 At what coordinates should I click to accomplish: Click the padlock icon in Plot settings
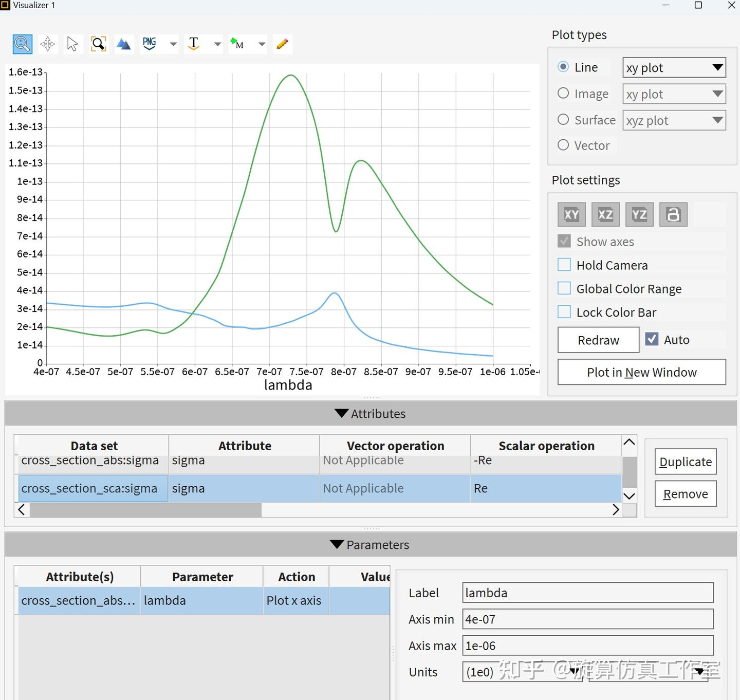click(x=673, y=214)
